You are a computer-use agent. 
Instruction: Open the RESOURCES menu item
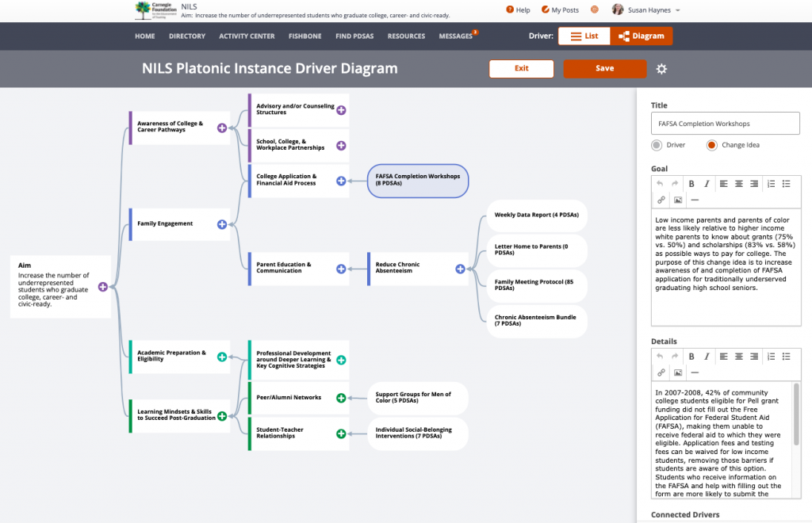tap(406, 36)
